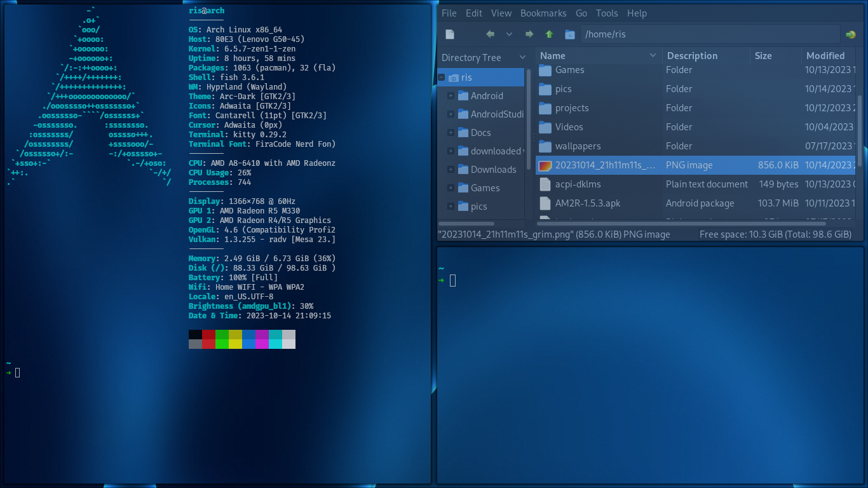Select the file name AM2R-1.5.3.apk
The image size is (868, 488).
588,203
